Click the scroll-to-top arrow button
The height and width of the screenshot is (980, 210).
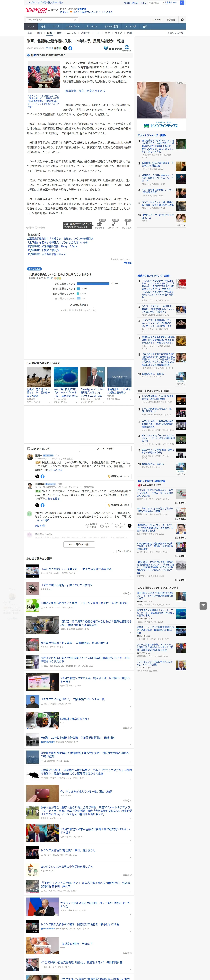click(x=203, y=606)
